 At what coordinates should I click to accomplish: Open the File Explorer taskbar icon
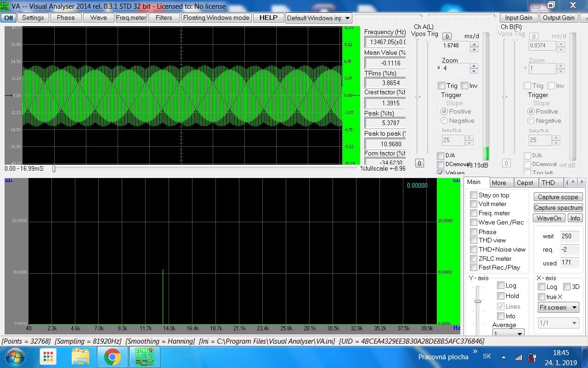81,356
